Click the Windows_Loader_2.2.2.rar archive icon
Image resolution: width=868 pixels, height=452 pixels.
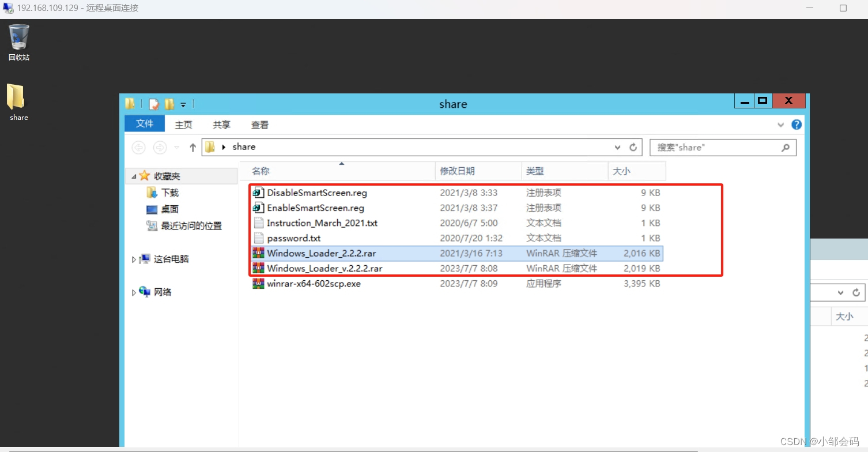(258, 253)
